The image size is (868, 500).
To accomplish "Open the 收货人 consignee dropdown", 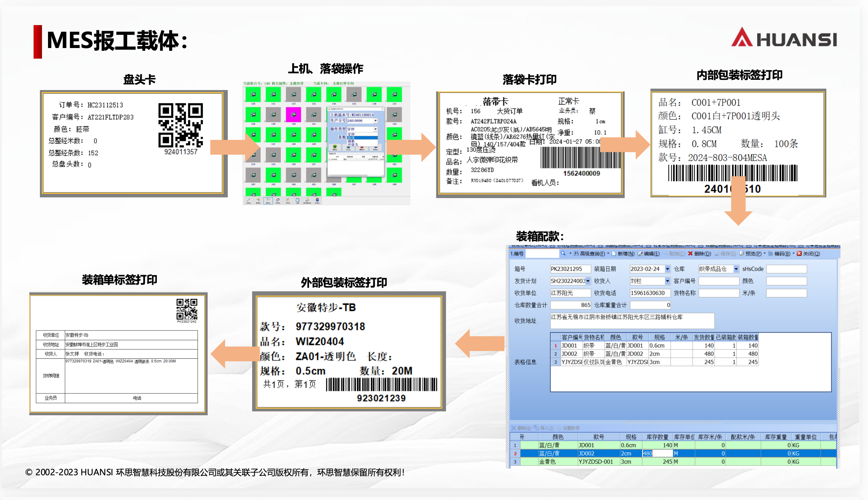I will [667, 281].
